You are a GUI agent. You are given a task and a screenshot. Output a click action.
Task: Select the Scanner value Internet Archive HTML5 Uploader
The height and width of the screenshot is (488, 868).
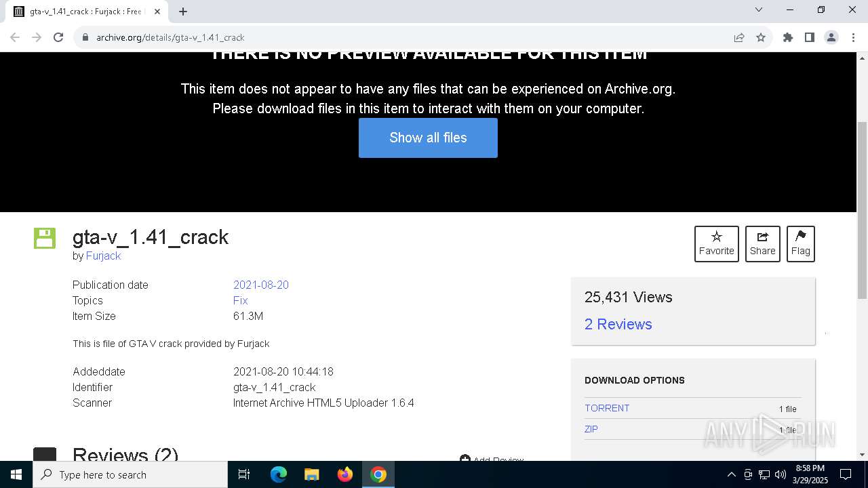click(x=323, y=403)
